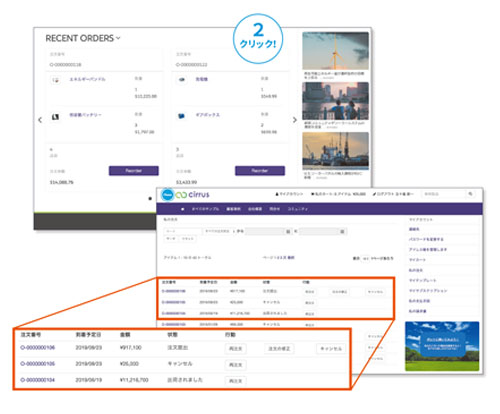This screenshot has width=500, height=414.
Task: Open the last tab in the purple navigation bar
Action: [298, 209]
